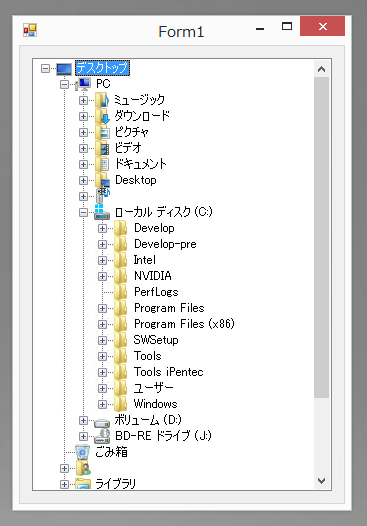Expand the ダウンロード node

pyautogui.click(x=83, y=116)
